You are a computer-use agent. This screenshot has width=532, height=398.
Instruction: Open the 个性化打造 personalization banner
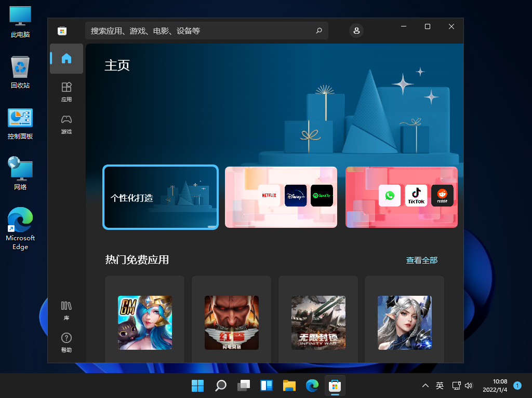tap(160, 197)
